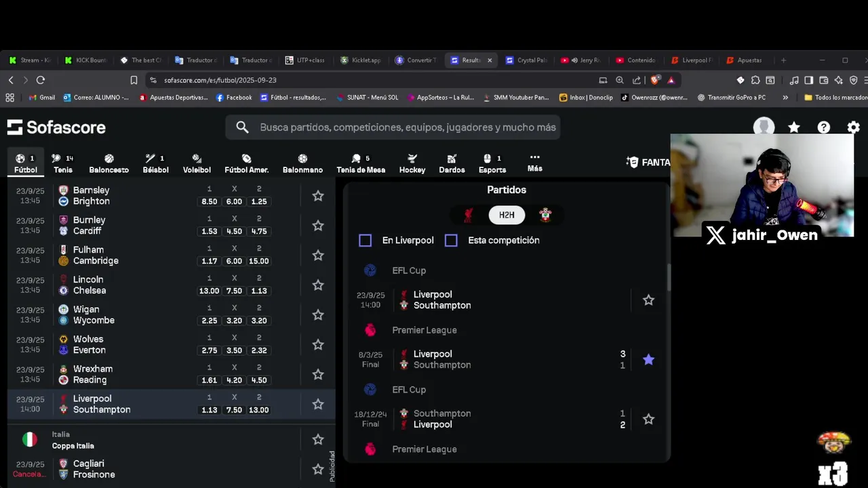Switch to the Tenis sport tab
This screenshot has height=488, width=868.
point(62,163)
